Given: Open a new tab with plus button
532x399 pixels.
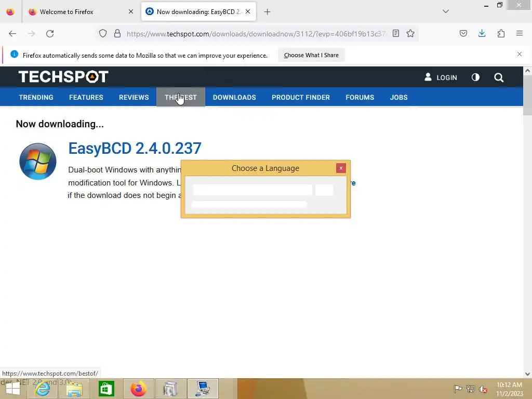Looking at the screenshot, I should pos(268,12).
